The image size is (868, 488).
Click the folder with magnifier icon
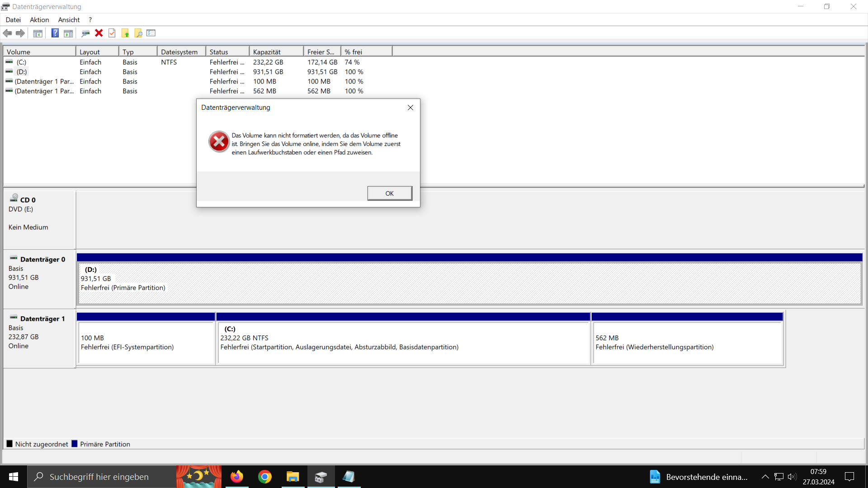click(138, 33)
